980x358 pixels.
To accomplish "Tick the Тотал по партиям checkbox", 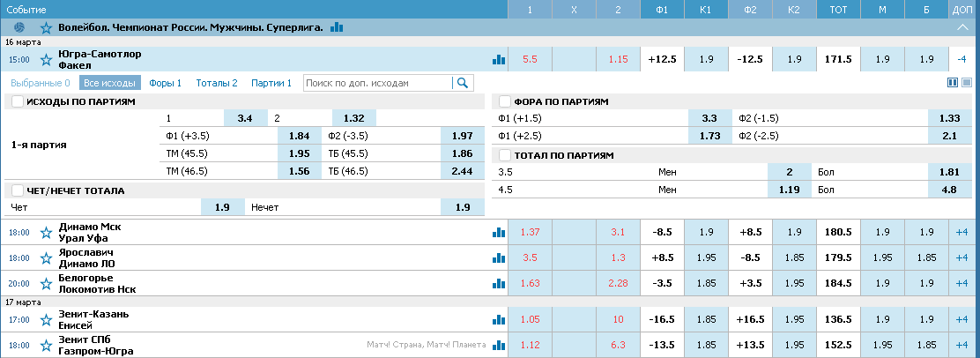I will point(504,155).
